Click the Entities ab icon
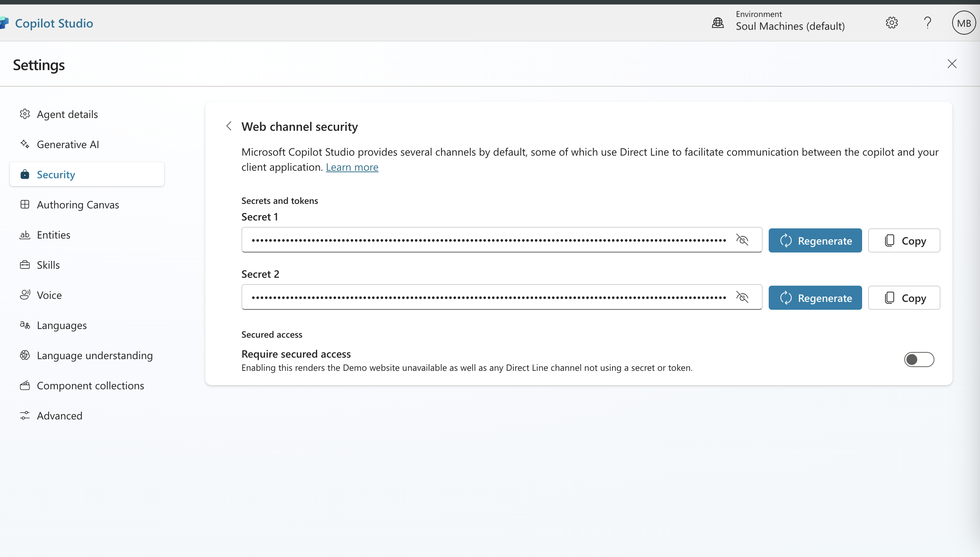The height and width of the screenshot is (557, 980). [25, 235]
